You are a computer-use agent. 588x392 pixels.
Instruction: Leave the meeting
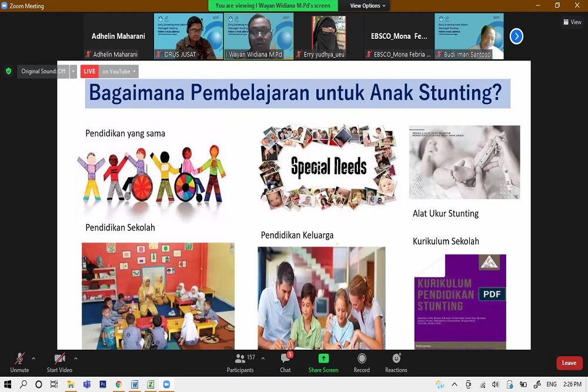tap(569, 363)
